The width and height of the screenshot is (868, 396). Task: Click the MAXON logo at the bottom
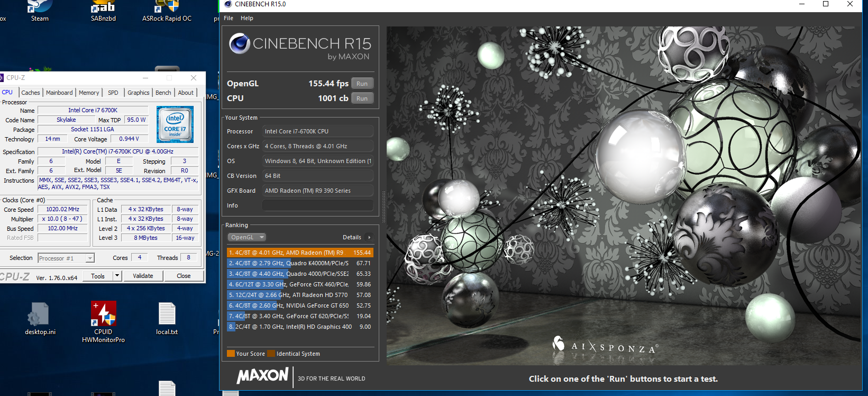(262, 376)
